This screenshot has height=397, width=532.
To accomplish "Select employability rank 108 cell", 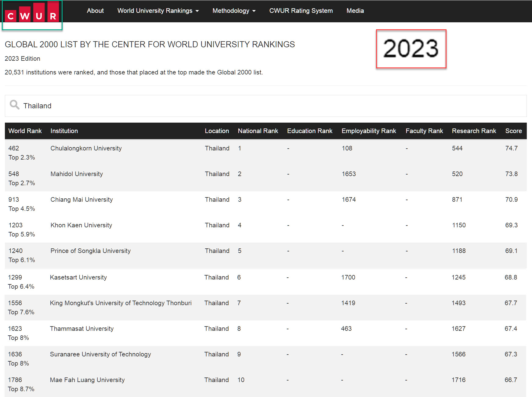I will point(347,148).
